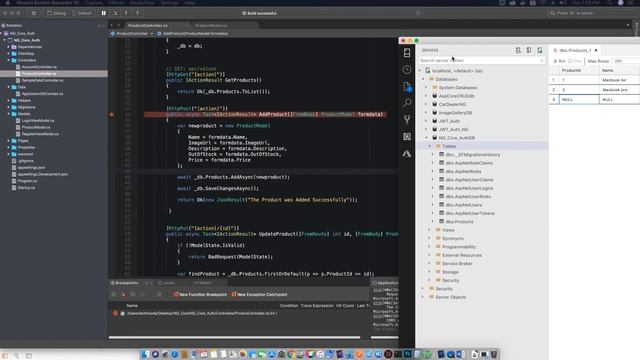Select dbo.Products_1 tab in Azure Data Studio
Viewport: 640px width, 360px height.
tap(575, 51)
